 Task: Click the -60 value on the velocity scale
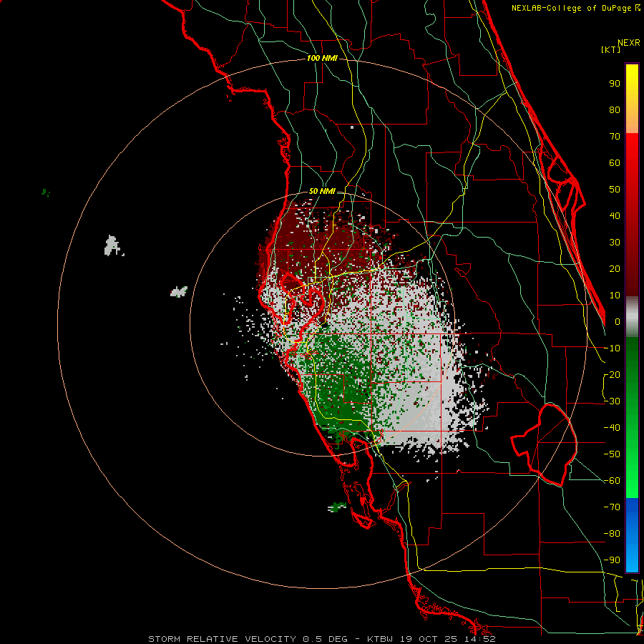612,481
